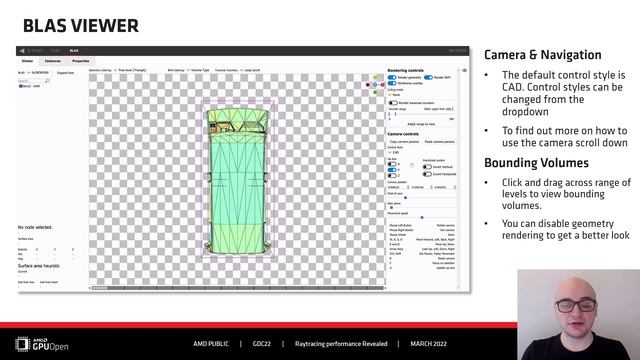Image resolution: width=640 pixels, height=360 pixels.
Task: Switch to the Properties tab
Action: [x=80, y=61]
